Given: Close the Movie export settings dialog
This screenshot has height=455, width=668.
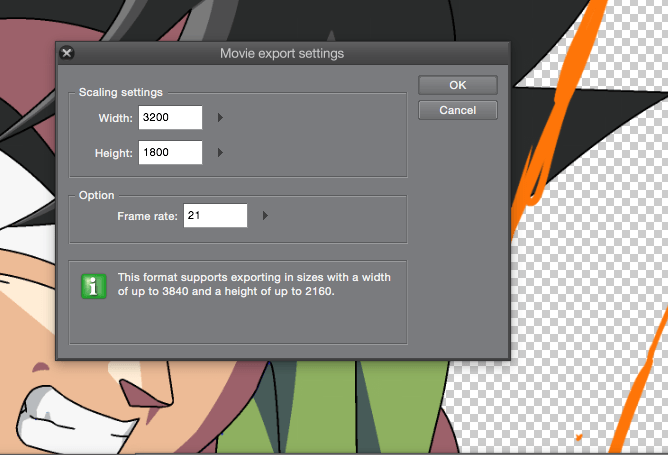Looking at the screenshot, I should (x=67, y=53).
